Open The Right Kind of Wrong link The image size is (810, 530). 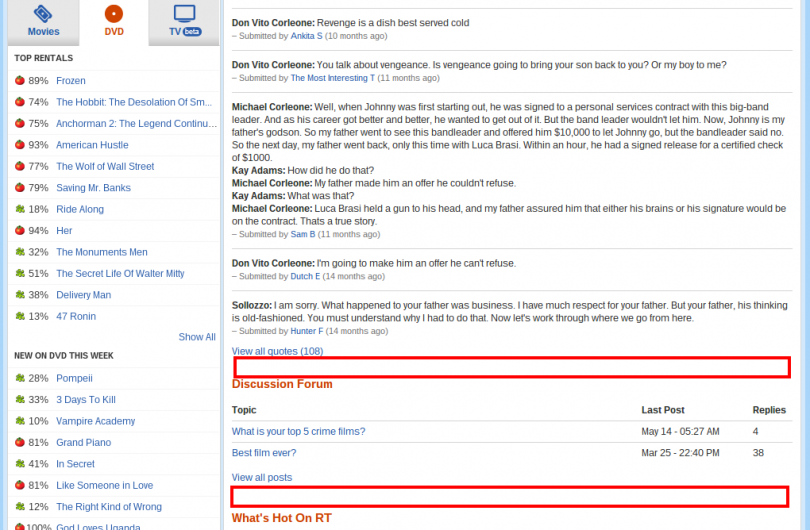[x=109, y=507]
